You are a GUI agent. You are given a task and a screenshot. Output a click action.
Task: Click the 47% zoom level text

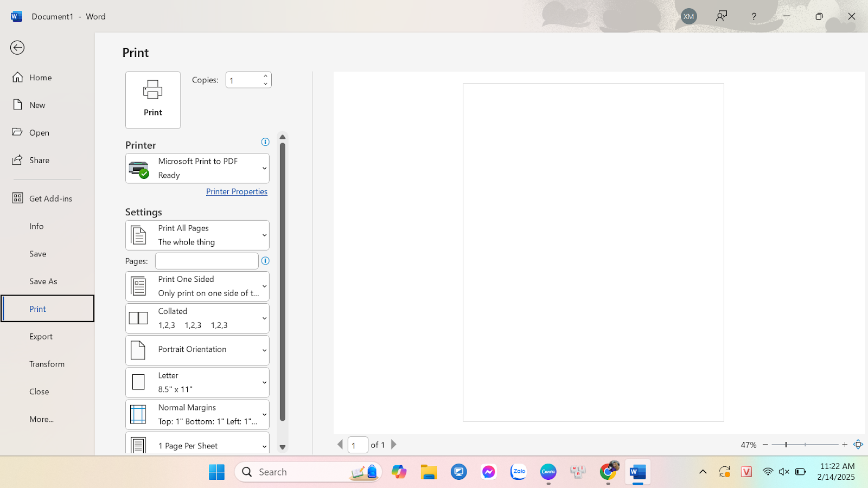749,445
